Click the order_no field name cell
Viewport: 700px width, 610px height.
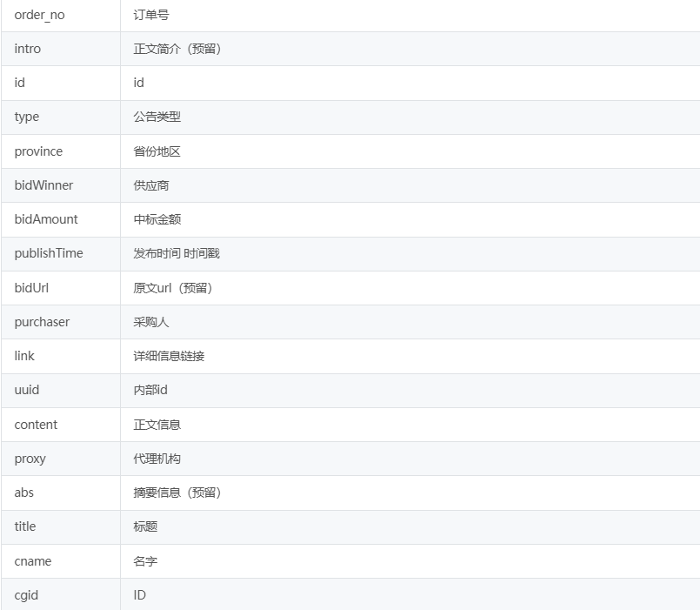click(x=39, y=15)
